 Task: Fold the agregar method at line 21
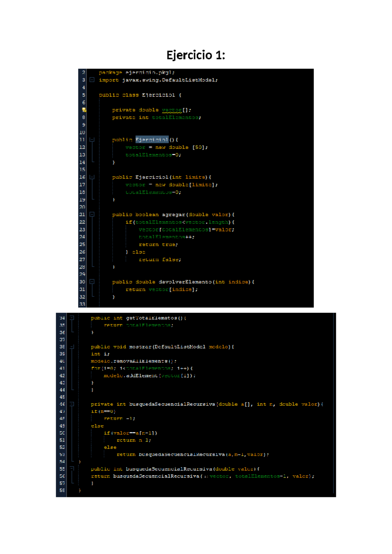point(92,214)
